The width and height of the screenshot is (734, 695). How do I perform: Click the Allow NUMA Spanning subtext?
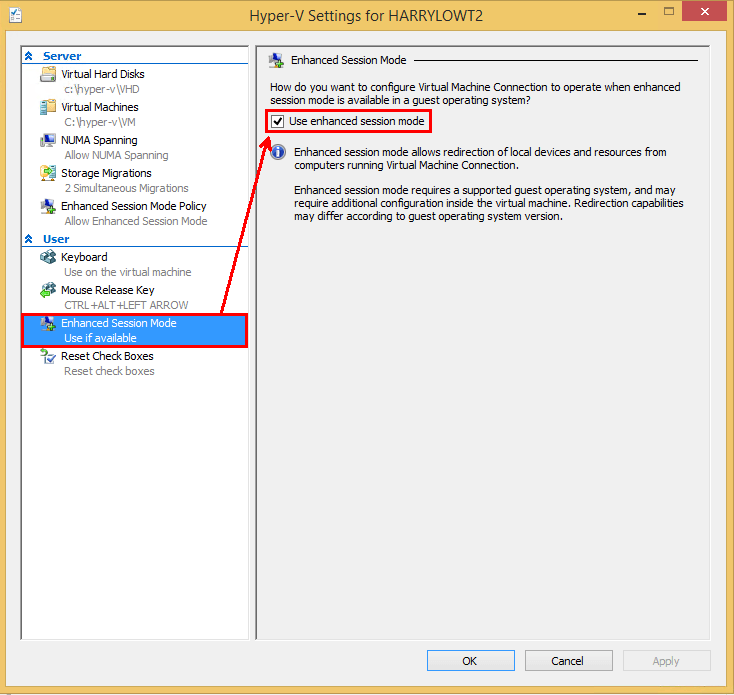tap(117, 155)
